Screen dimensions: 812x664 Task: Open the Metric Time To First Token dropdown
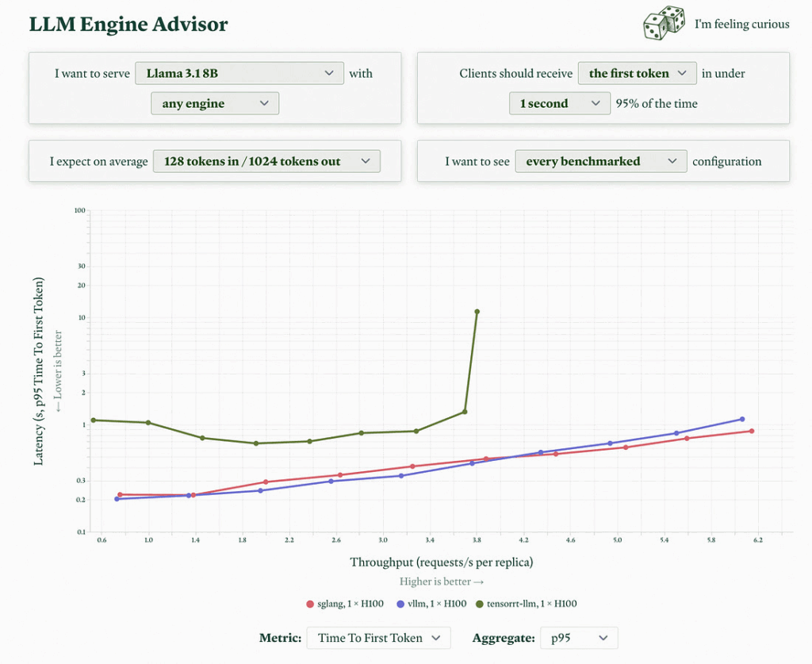pos(378,638)
